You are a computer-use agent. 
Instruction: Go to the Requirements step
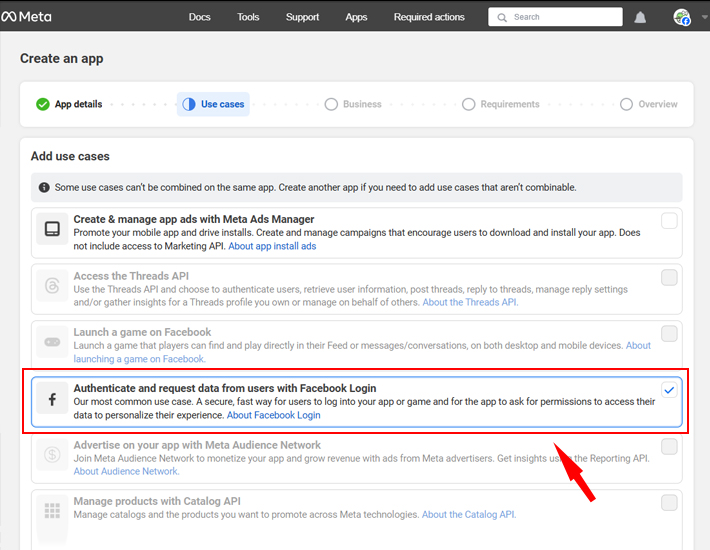click(501, 104)
